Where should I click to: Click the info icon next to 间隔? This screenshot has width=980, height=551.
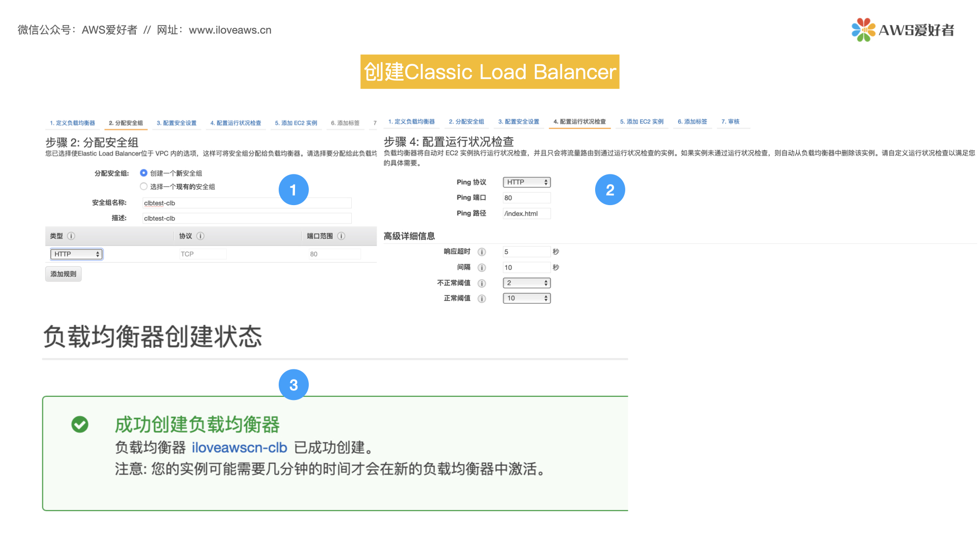(x=482, y=267)
